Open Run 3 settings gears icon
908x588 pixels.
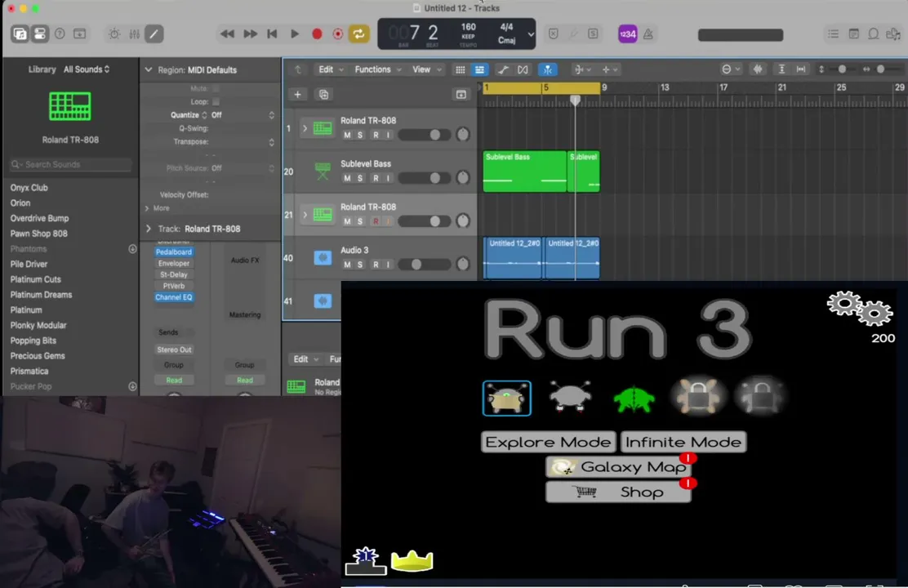point(860,308)
